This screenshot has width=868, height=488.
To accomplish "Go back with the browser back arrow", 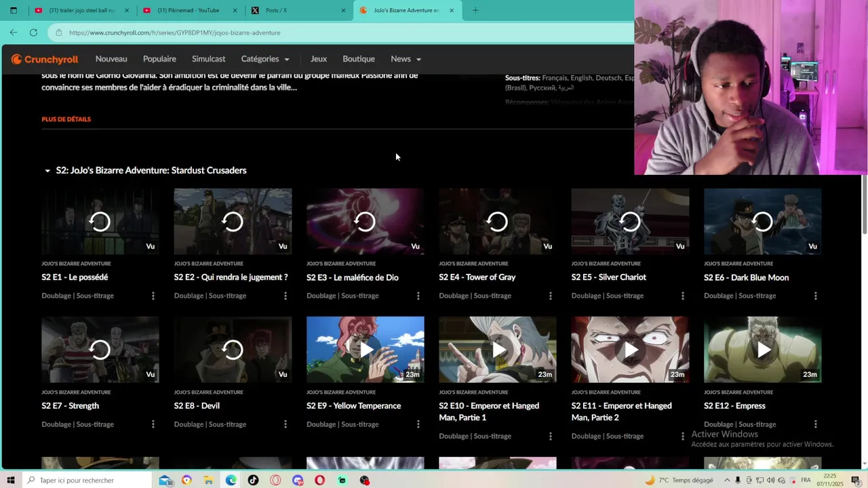I will pyautogui.click(x=14, y=32).
